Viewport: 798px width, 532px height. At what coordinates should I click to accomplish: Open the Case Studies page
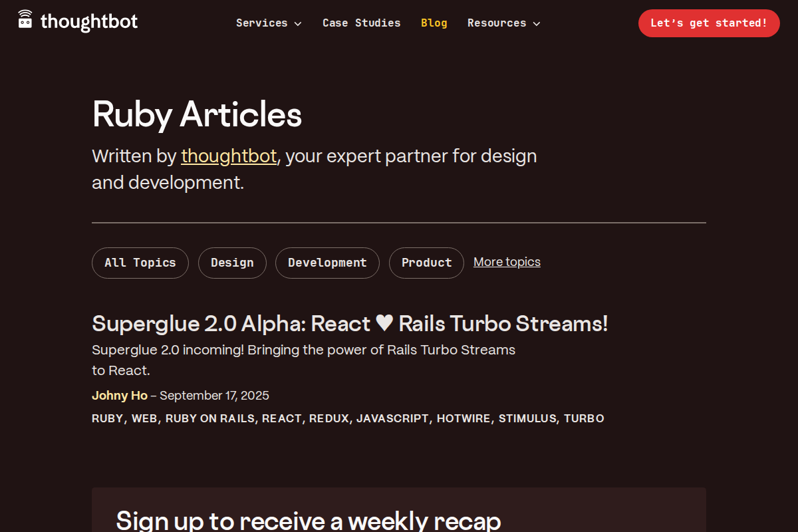[x=361, y=23]
